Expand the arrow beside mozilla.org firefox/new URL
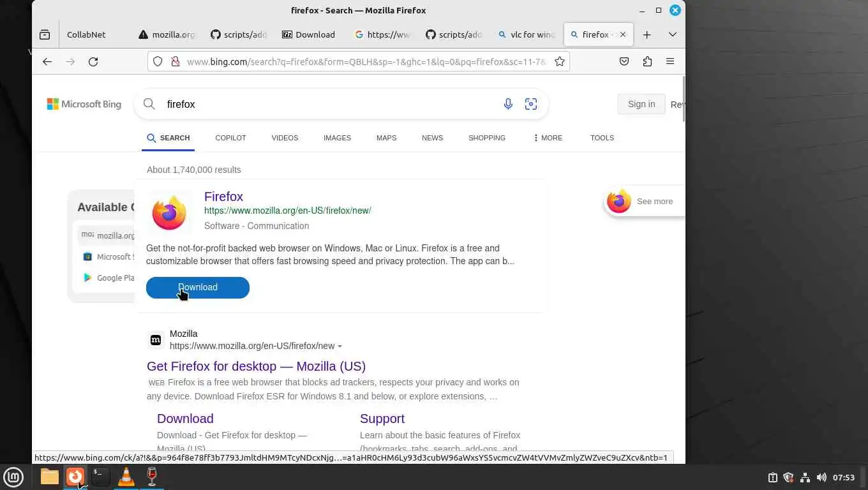The height and width of the screenshot is (490, 868). pos(340,346)
